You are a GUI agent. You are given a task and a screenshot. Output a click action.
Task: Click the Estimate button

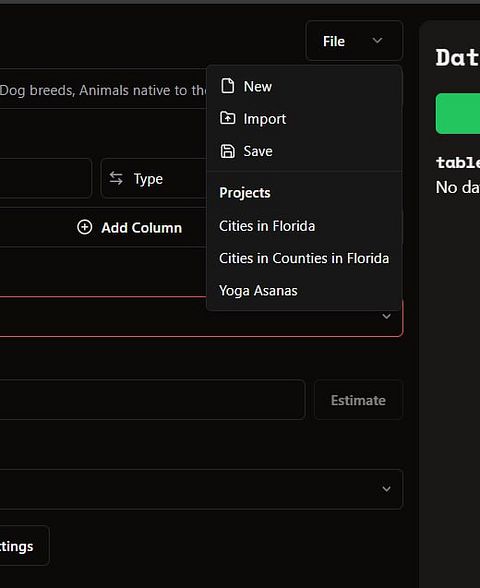pyautogui.click(x=358, y=400)
